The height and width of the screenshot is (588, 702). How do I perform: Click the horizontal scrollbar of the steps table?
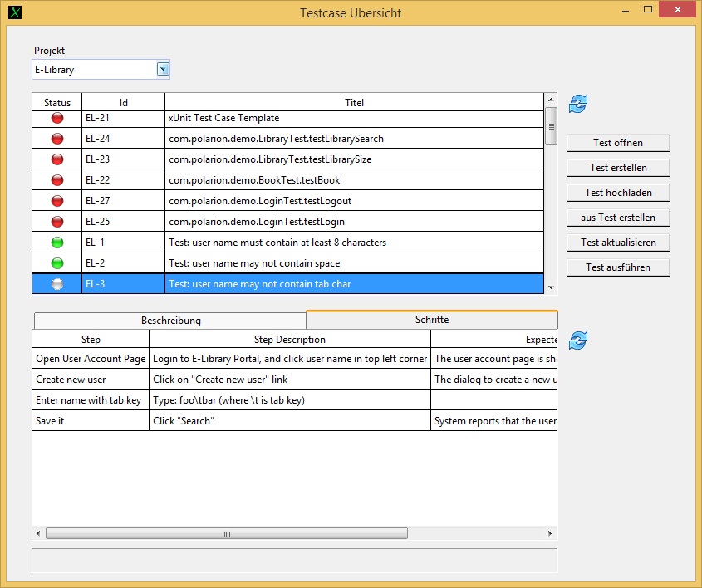(226, 533)
